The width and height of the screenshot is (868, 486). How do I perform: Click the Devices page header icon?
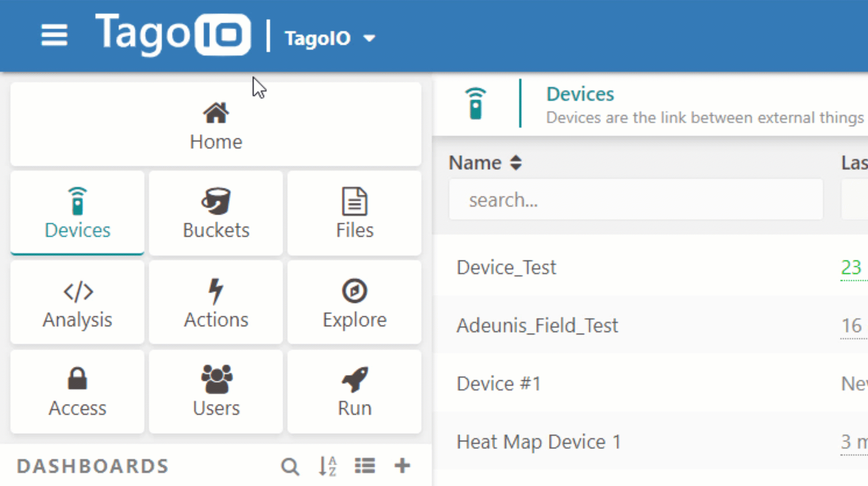[476, 103]
